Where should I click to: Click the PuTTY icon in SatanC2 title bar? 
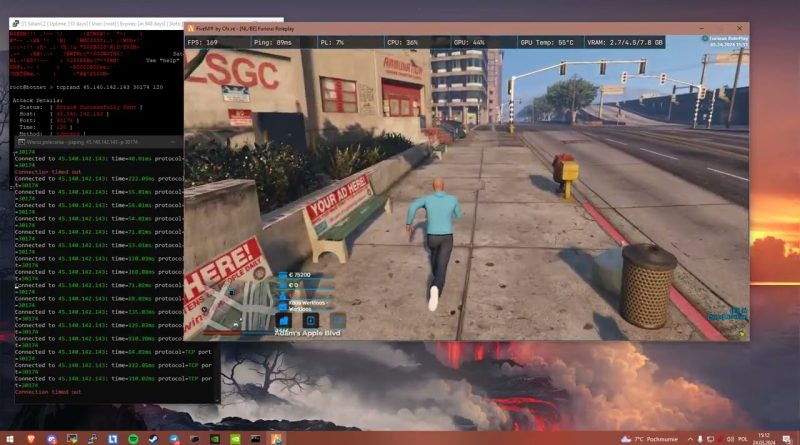coord(15,23)
